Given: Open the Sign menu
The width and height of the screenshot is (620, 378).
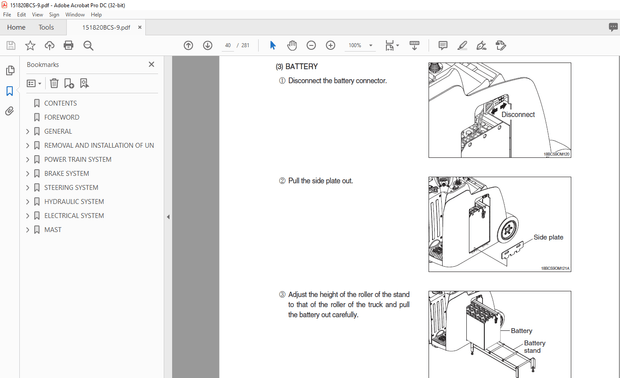Looking at the screenshot, I should click(x=54, y=15).
